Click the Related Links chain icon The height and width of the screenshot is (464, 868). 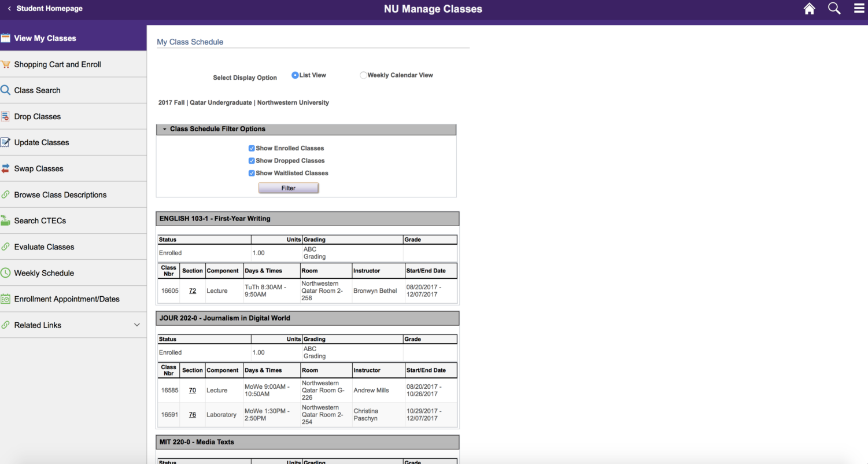(x=5, y=325)
